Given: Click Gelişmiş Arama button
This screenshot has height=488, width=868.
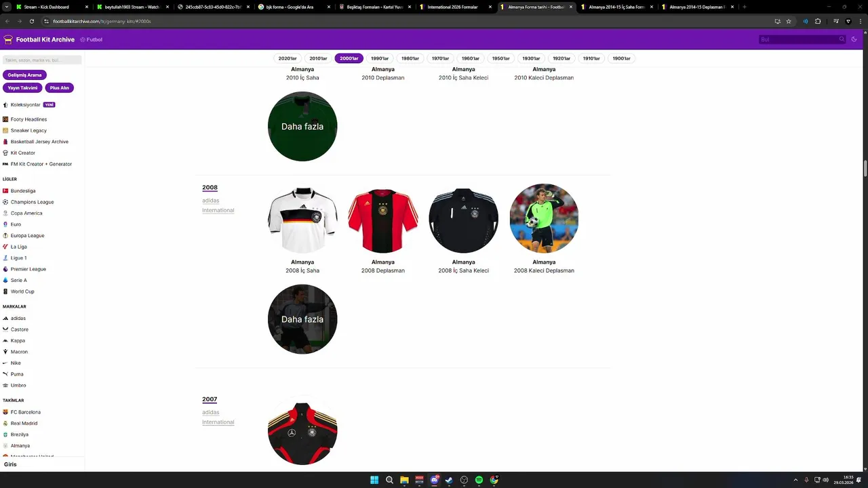Looking at the screenshot, I should (25, 75).
